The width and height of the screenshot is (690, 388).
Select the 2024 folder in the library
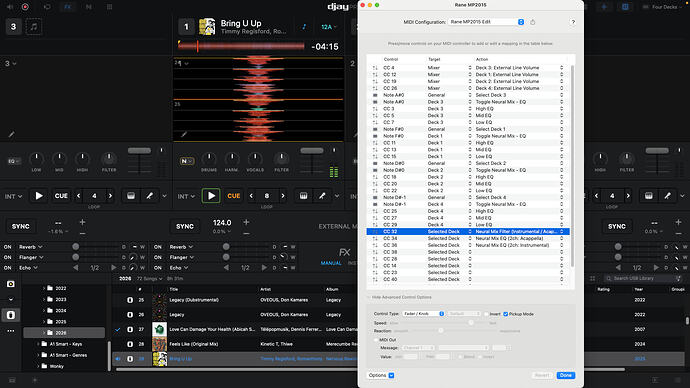(x=61, y=311)
